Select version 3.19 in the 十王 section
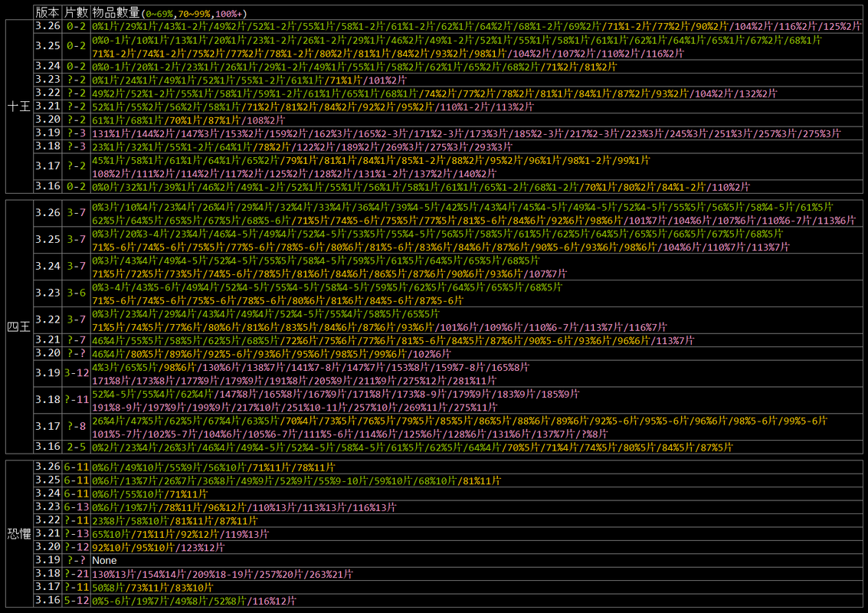The image size is (868, 613). (47, 133)
